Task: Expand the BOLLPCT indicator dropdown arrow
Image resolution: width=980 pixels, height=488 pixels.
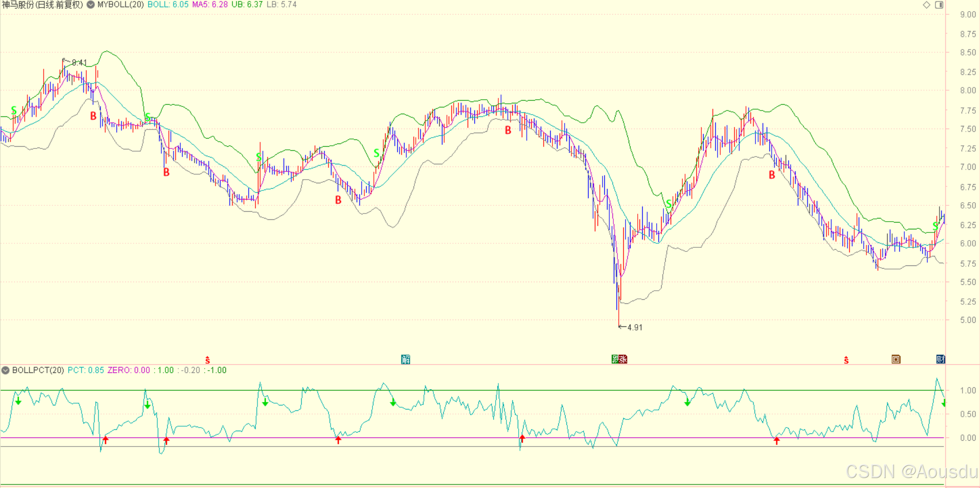Action: [5, 370]
